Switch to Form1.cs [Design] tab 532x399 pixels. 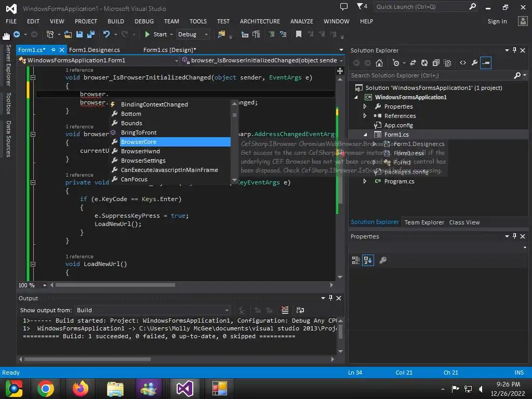point(170,50)
